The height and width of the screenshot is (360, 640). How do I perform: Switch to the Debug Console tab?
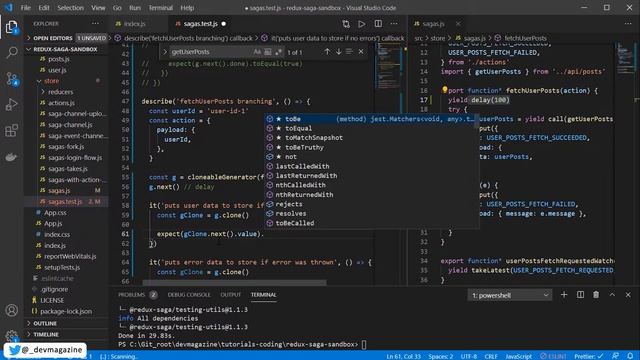coord(189,295)
